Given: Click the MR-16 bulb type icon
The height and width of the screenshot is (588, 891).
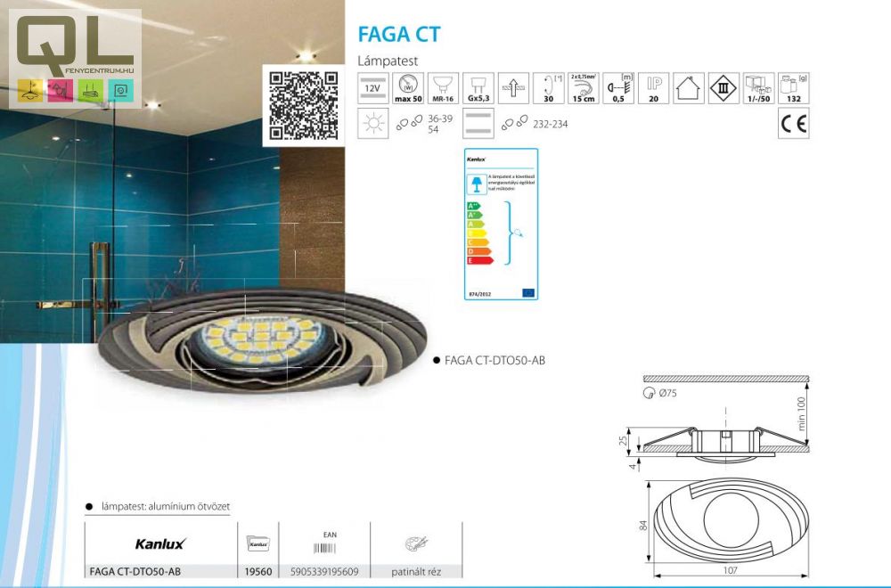Looking at the screenshot, I should click(443, 88).
